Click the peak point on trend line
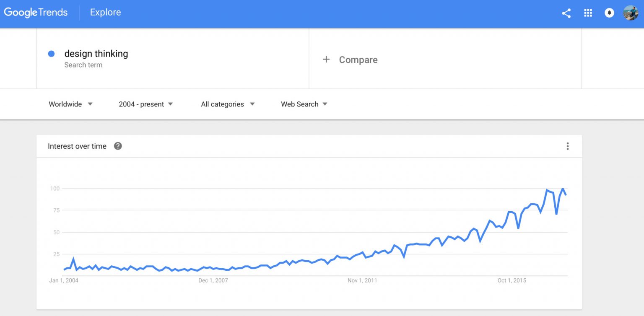 pyautogui.click(x=563, y=189)
